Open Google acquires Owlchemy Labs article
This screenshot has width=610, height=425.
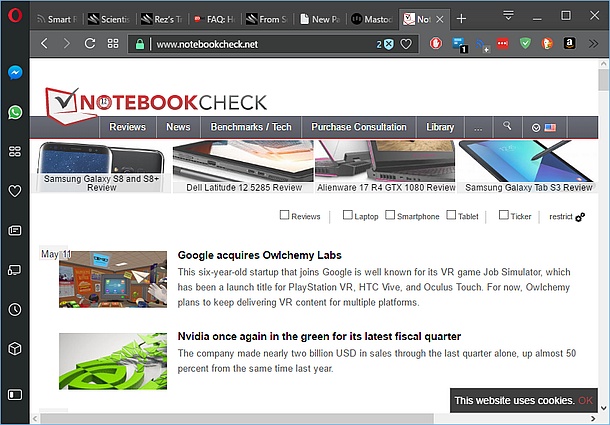[259, 255]
